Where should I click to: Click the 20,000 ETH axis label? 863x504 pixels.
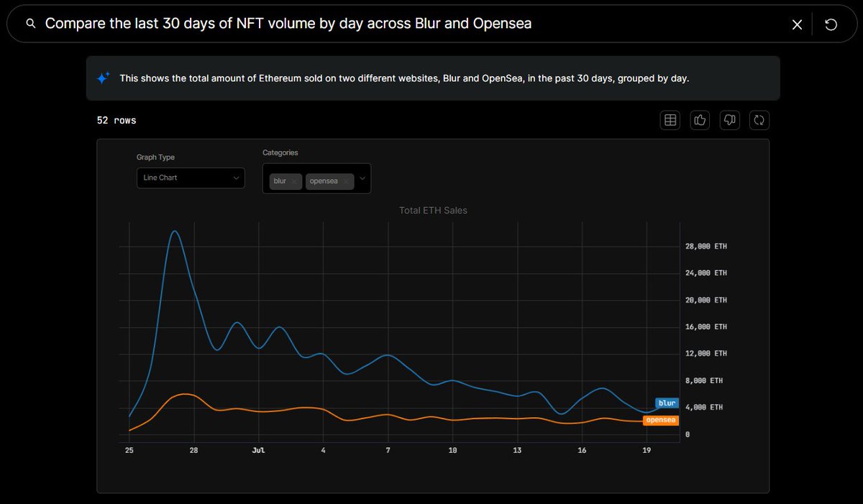coord(706,300)
